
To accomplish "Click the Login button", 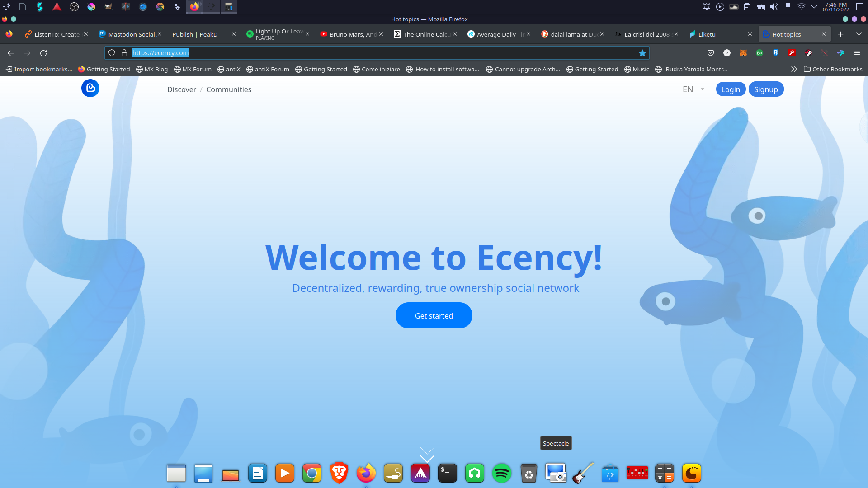I will point(731,89).
